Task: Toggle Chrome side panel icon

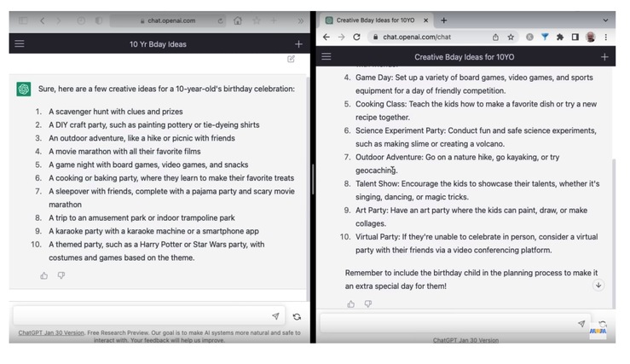Action: (575, 37)
